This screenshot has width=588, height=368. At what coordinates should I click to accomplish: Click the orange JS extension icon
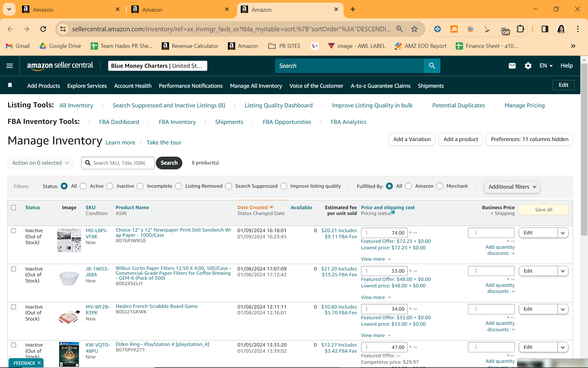pyautogui.click(x=454, y=29)
